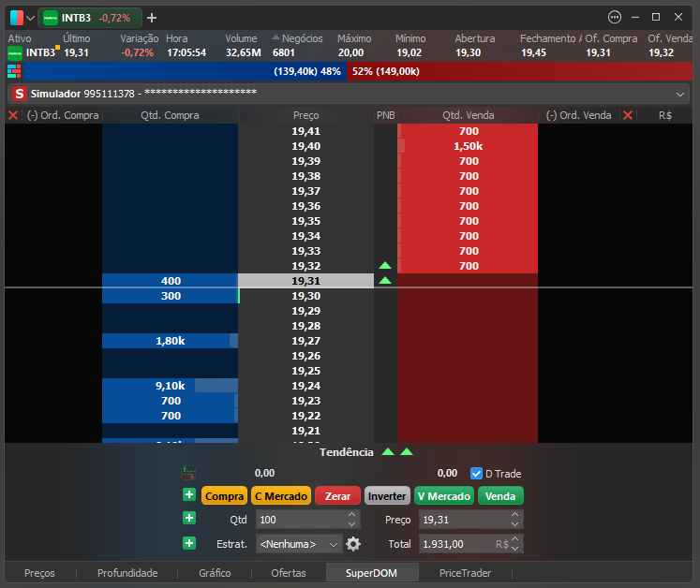Click the first Tendência up arrow
This screenshot has height=588, width=700.
[388, 452]
